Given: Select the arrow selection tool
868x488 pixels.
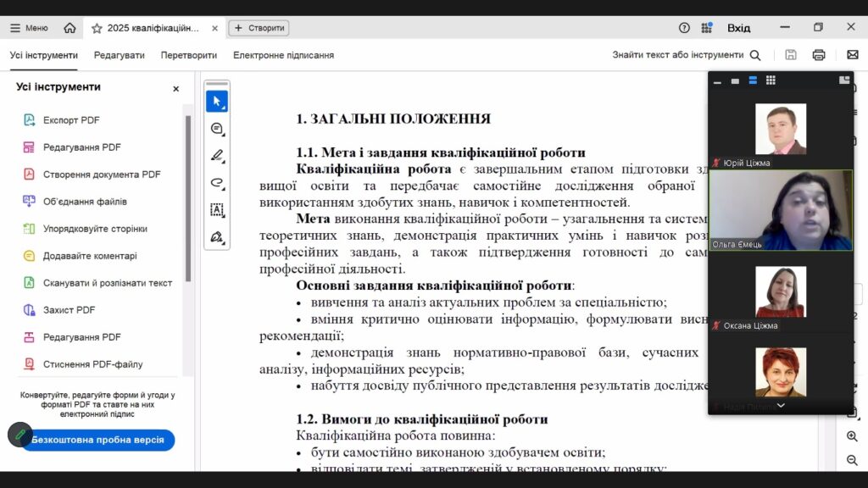Looking at the screenshot, I should [217, 102].
